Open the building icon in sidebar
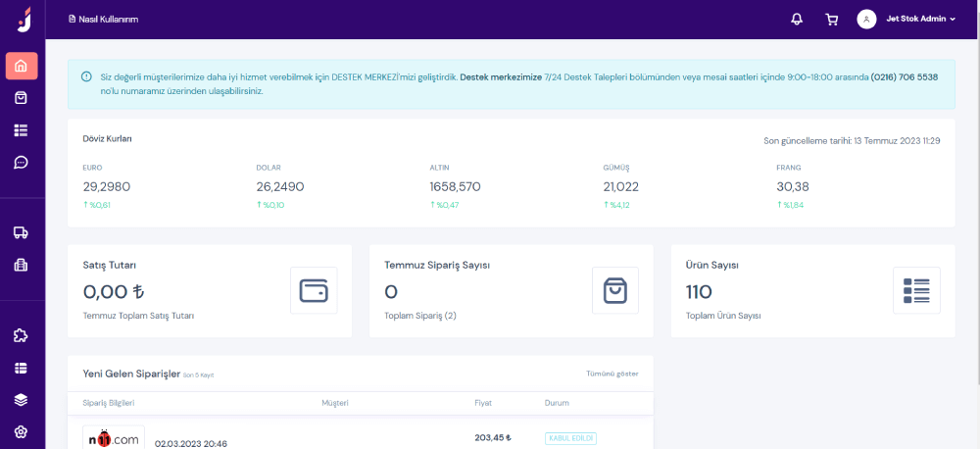 pos(22,265)
